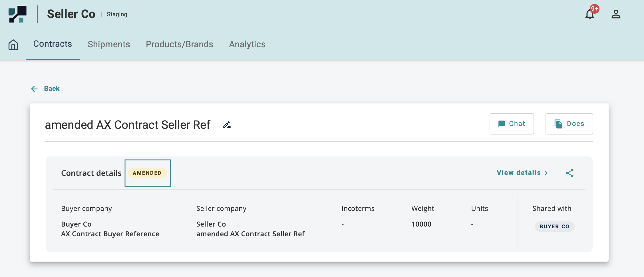Go to the home page icon
Viewport: 644px width, 277px height.
[x=13, y=45]
